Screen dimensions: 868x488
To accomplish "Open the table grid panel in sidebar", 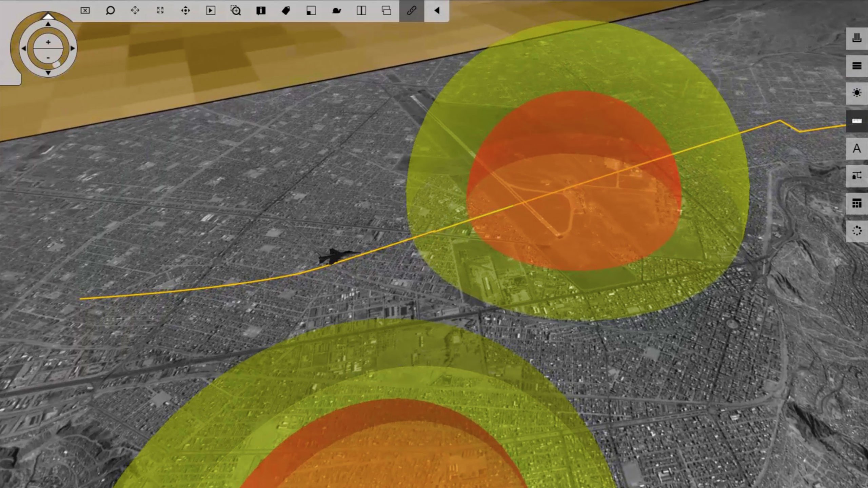I will (857, 204).
